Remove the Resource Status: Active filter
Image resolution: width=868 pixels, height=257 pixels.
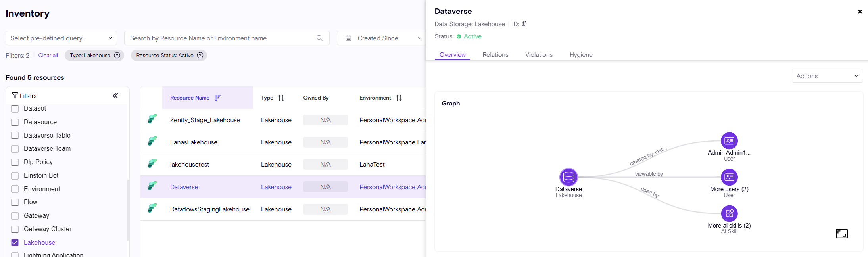200,55
